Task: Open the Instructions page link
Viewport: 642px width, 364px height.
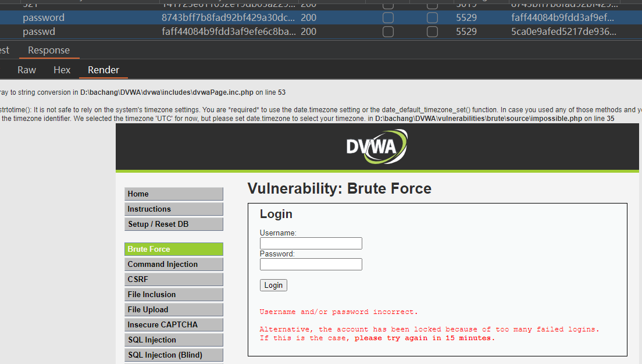Action: pyautogui.click(x=174, y=209)
